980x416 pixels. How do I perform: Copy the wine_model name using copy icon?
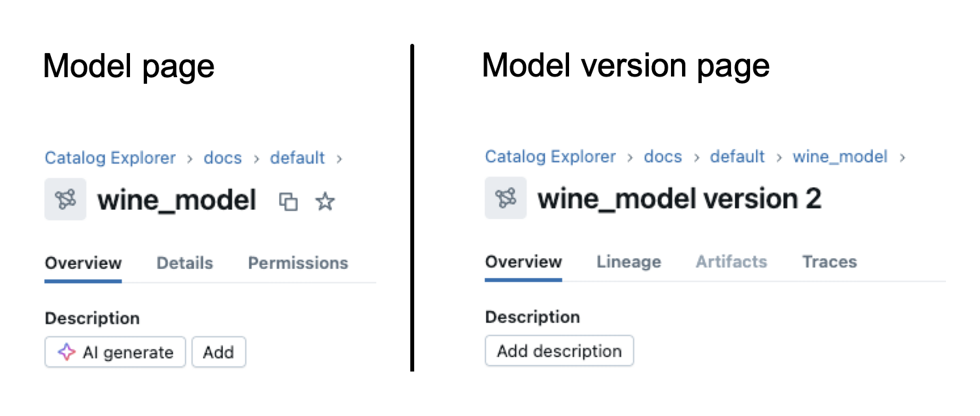point(289,201)
